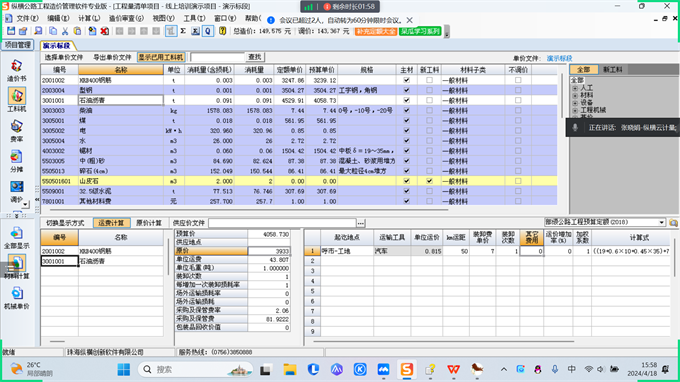Click the scissors cut toolbar icon
The height and width of the screenshot is (382, 680).
point(65,31)
